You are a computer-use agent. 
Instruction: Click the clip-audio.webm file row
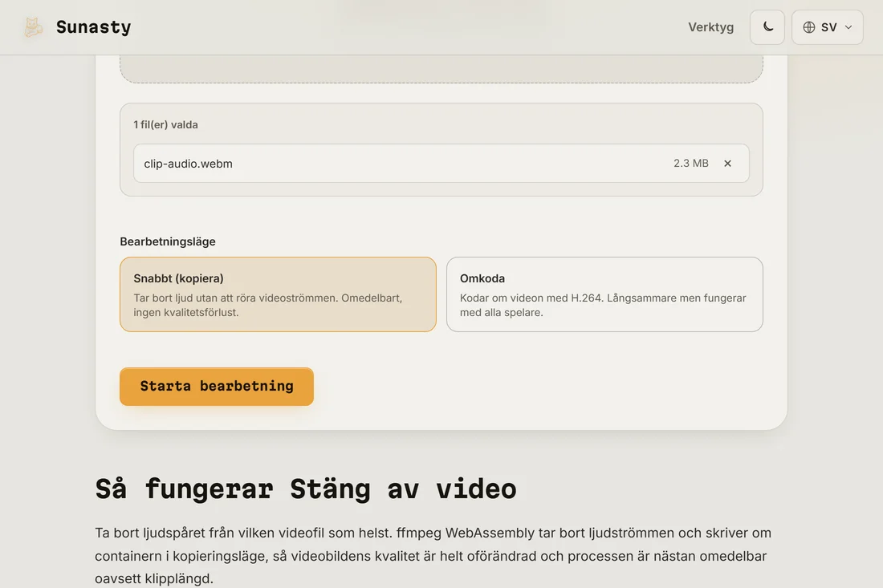coord(441,163)
